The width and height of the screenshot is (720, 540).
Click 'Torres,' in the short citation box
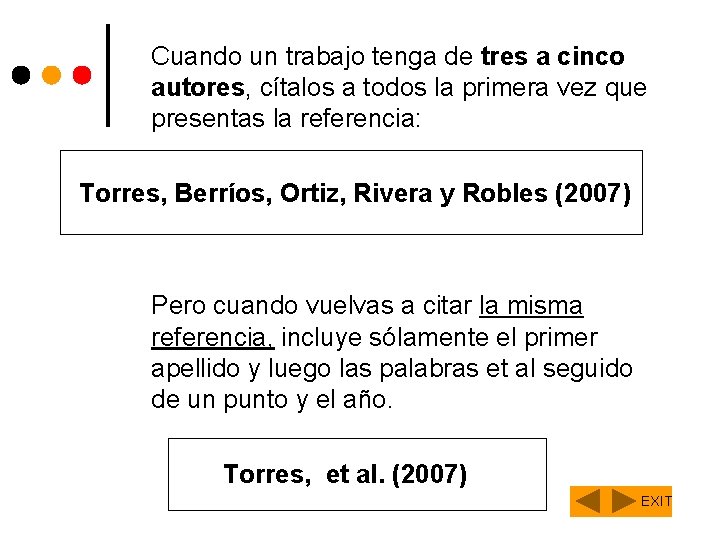[x=267, y=474]
